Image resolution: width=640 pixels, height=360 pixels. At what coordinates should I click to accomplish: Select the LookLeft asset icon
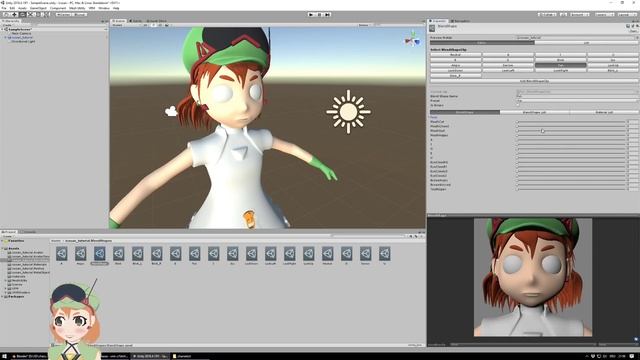point(270,256)
